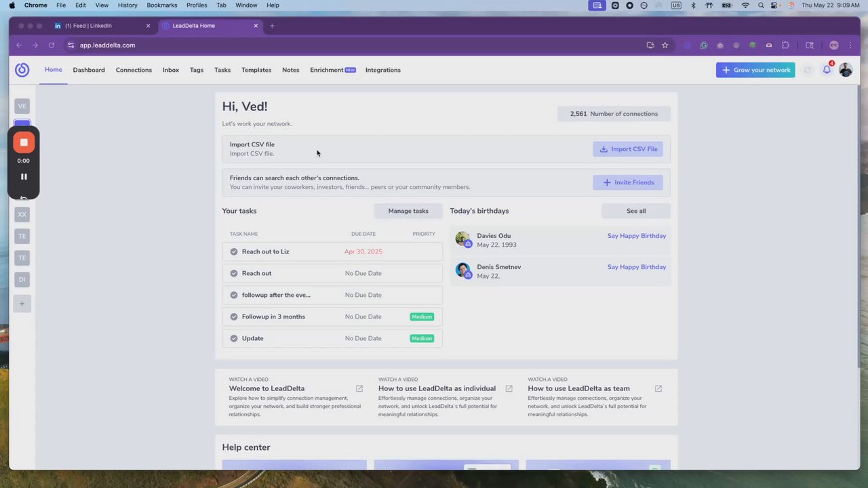Screen dimensions: 868x488
Task: Stop the screen recording
Action: pyautogui.click(x=24, y=142)
